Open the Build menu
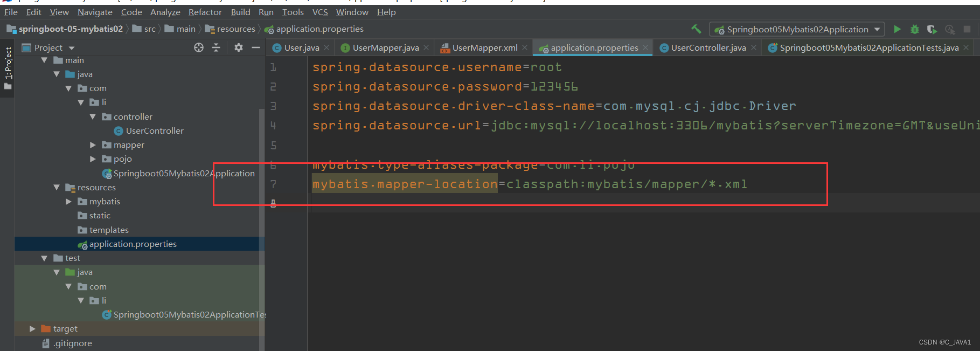This screenshot has width=980, height=351. point(241,12)
